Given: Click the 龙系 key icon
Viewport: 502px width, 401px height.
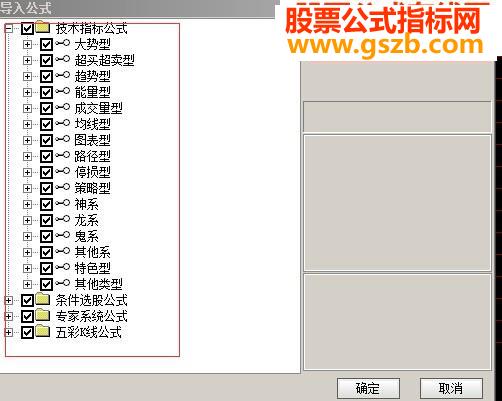Looking at the screenshot, I should coord(63,220).
